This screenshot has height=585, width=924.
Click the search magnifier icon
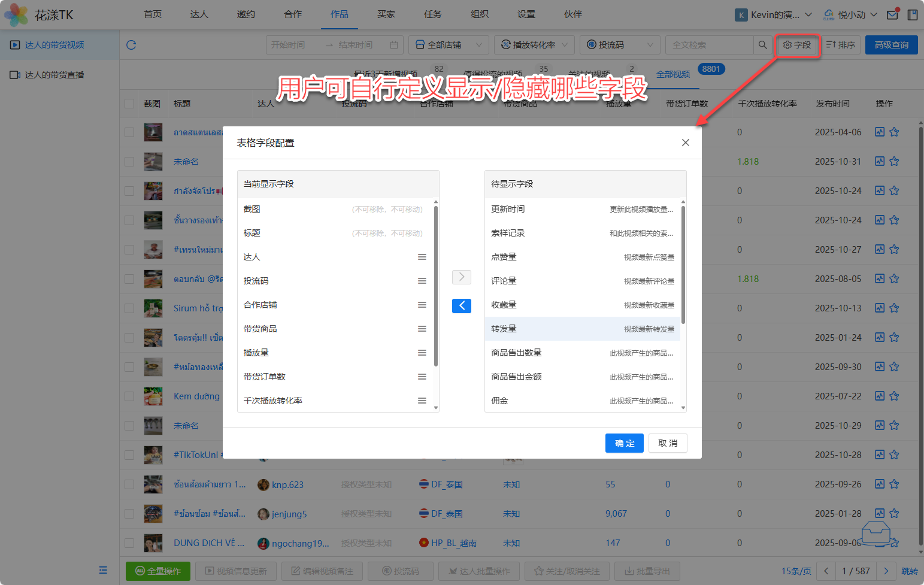coord(762,45)
